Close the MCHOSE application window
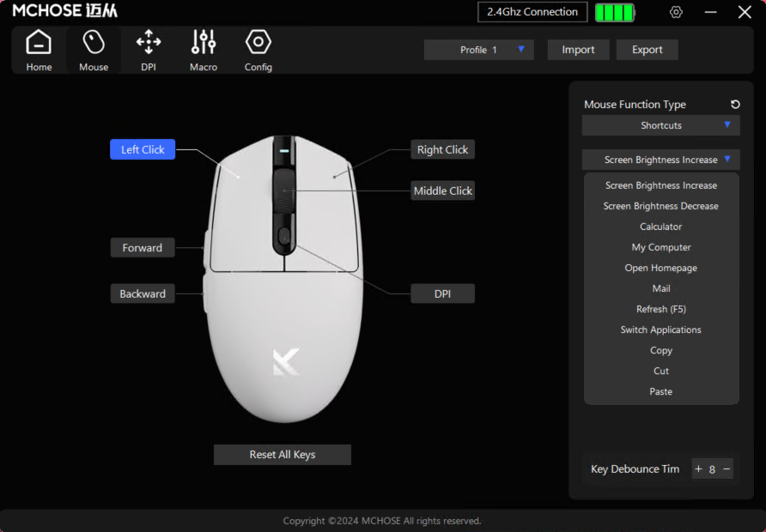This screenshot has height=532, width=766. pos(745,12)
